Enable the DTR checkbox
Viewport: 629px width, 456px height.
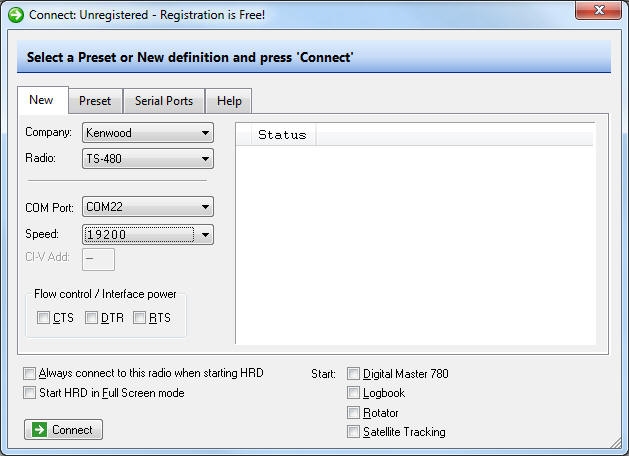tap(91, 318)
